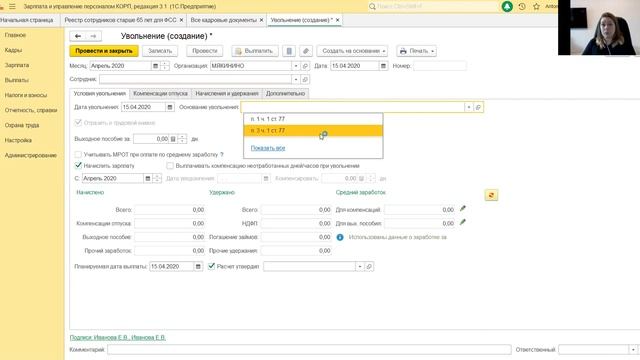Open Основание увольнения record icon
This screenshot has height=360, width=640.
coord(478,107)
